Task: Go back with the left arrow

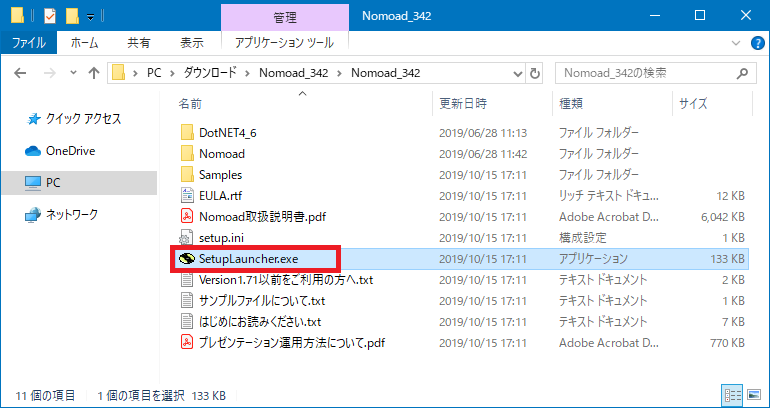Action: 20,74
